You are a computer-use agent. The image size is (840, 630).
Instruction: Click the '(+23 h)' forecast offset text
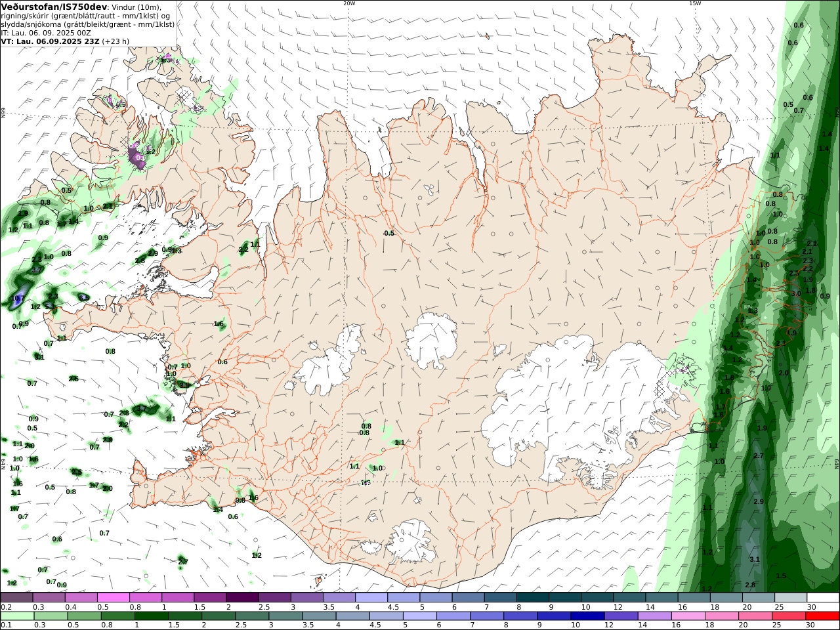[x=115, y=41]
